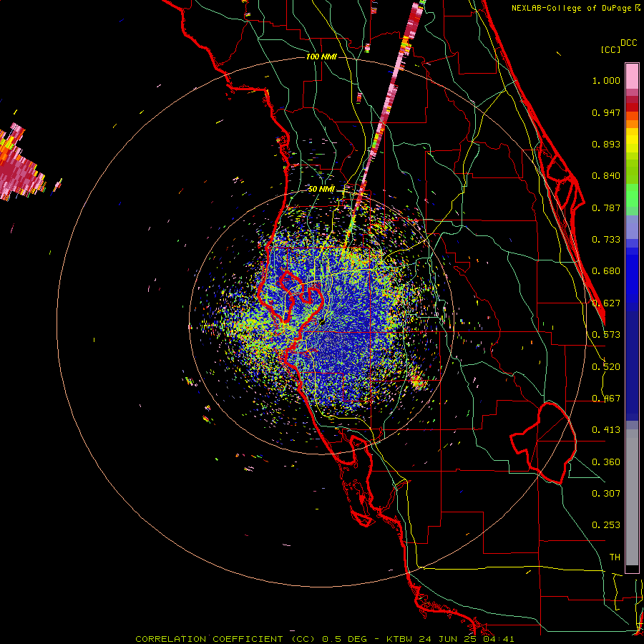The height and width of the screenshot is (644, 644).
Task: Click the DCC label above color bar
Action: point(628,43)
